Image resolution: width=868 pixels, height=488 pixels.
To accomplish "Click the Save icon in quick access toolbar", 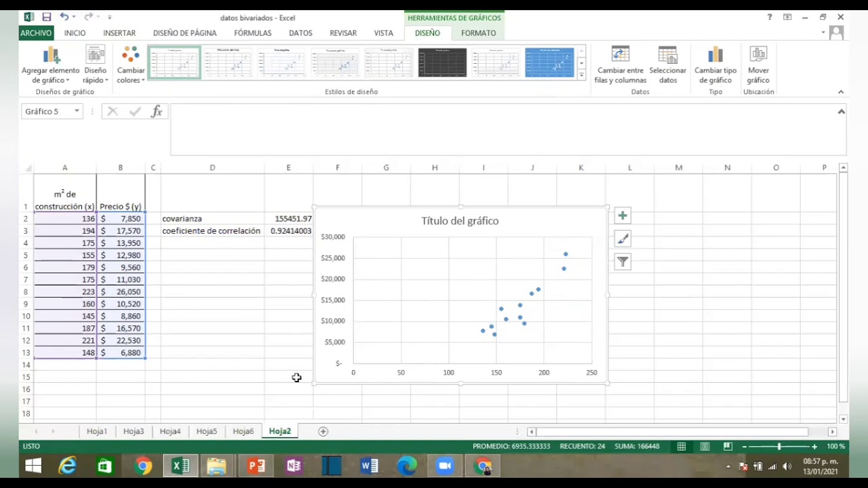I will coord(46,17).
